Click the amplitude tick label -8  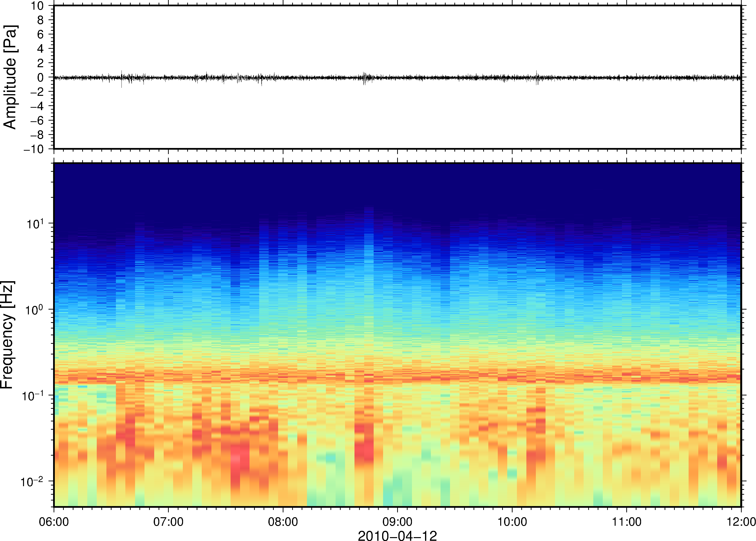click(37, 135)
